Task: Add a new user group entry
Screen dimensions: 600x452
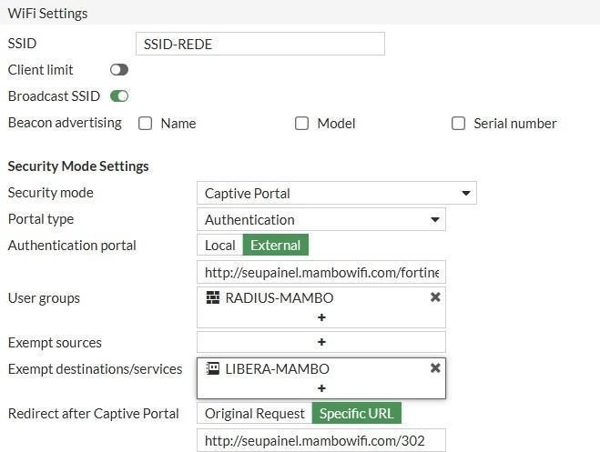Action: coord(321,317)
